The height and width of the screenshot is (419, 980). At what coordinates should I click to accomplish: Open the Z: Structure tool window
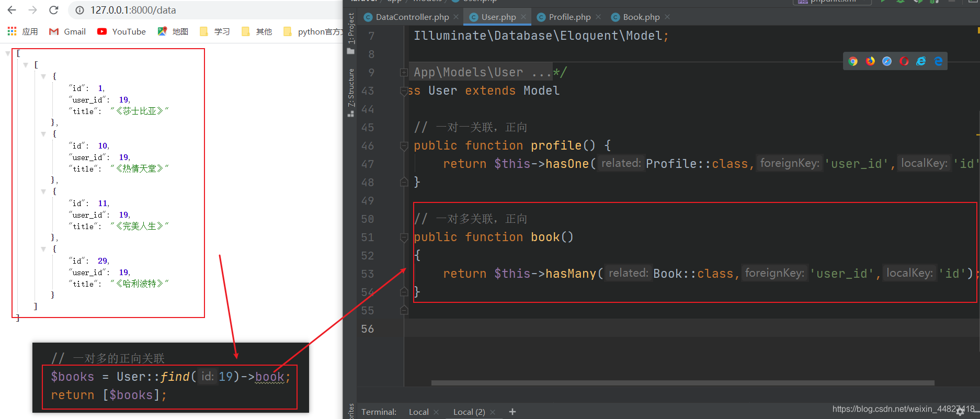(350, 92)
